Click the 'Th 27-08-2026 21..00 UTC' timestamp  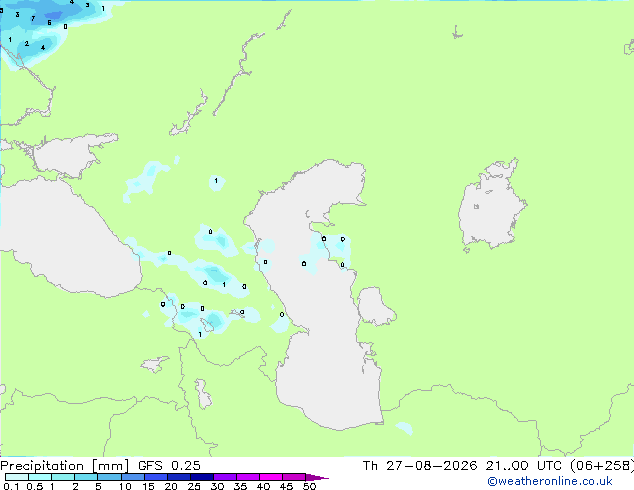[x=462, y=466]
